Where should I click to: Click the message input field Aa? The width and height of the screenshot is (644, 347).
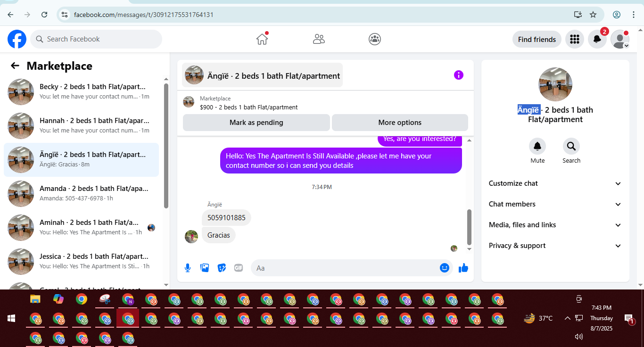pos(352,268)
